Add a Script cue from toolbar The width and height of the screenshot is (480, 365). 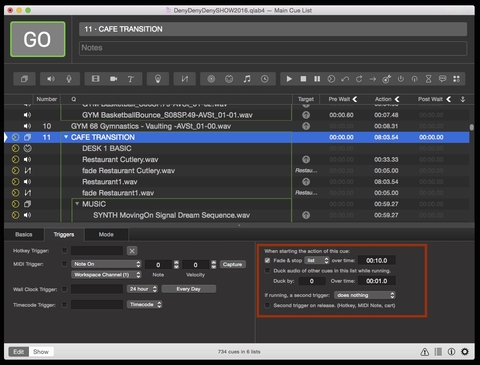pos(457,79)
